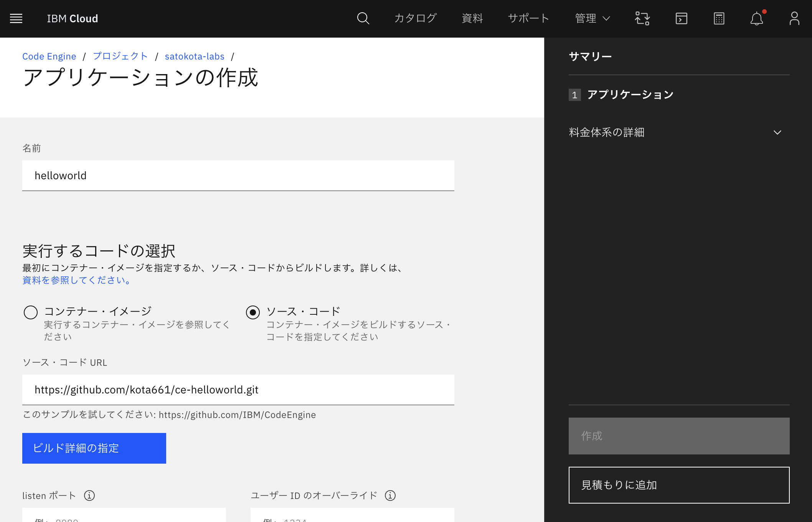Click the ビルド詳細の指定 button
This screenshot has height=522, width=812.
tap(94, 448)
